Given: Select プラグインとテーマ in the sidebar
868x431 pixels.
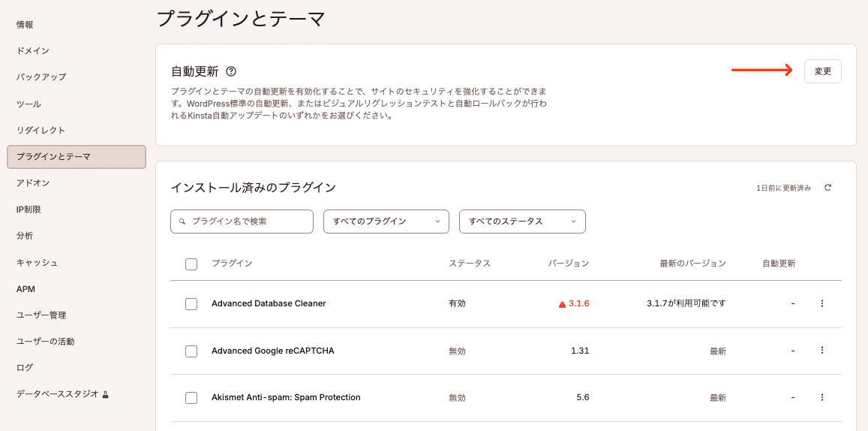Looking at the screenshot, I should pos(77,157).
